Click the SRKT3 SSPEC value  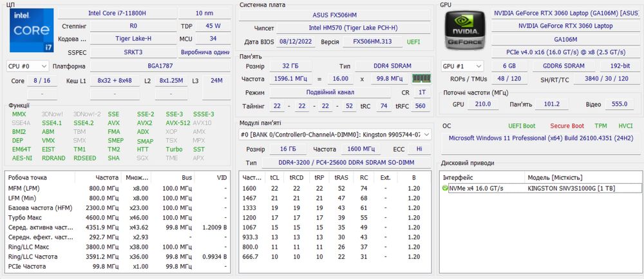133,52
